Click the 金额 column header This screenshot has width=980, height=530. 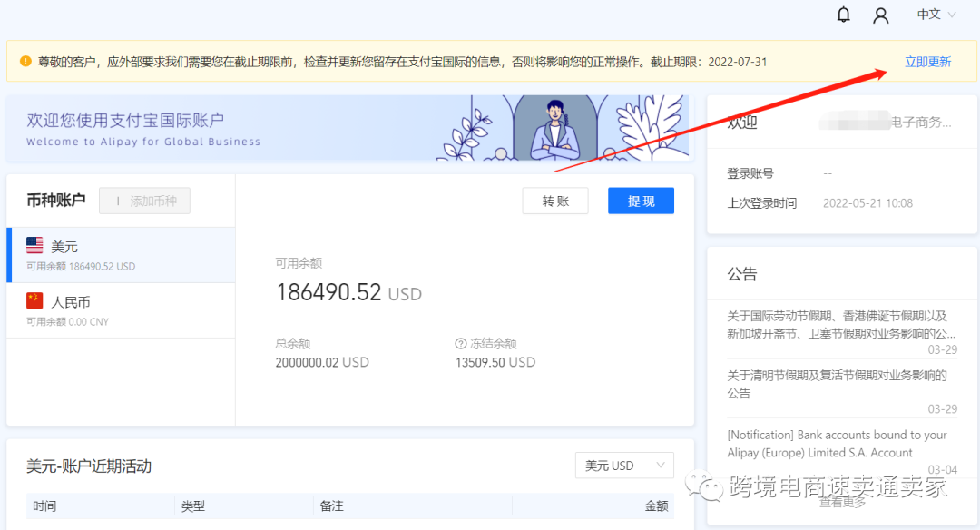(656, 505)
